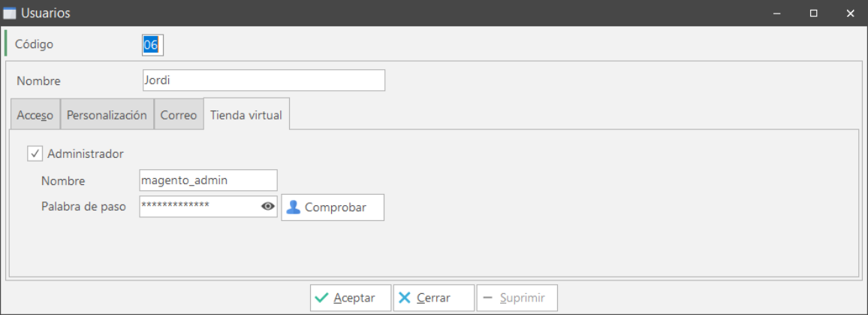
Task: Close the Usuarios window from title bar
Action: click(x=850, y=14)
